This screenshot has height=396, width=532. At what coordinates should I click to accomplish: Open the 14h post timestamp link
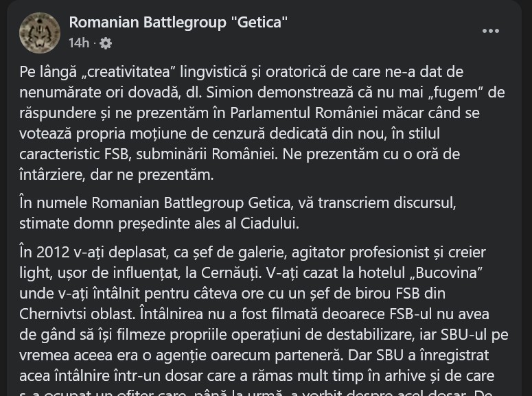79,43
